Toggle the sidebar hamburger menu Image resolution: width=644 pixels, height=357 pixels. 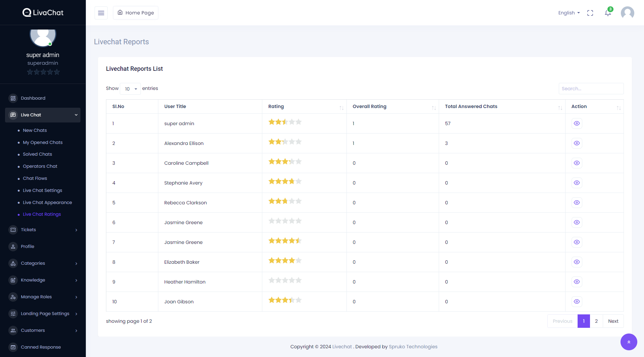click(x=101, y=13)
